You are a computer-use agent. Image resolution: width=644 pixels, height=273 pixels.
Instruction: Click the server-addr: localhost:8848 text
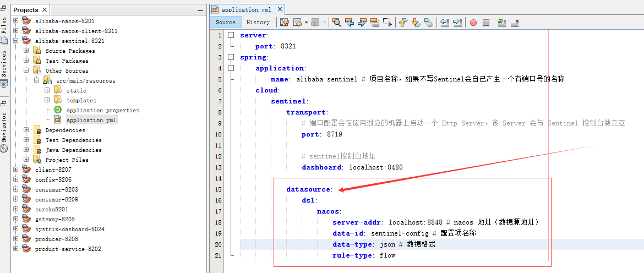click(x=388, y=222)
